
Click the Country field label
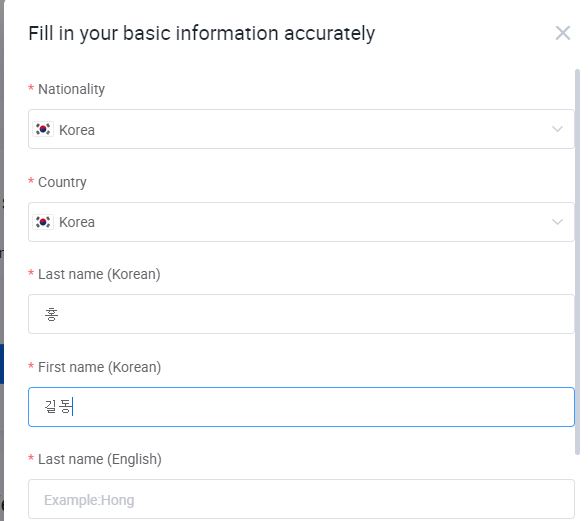(62, 182)
